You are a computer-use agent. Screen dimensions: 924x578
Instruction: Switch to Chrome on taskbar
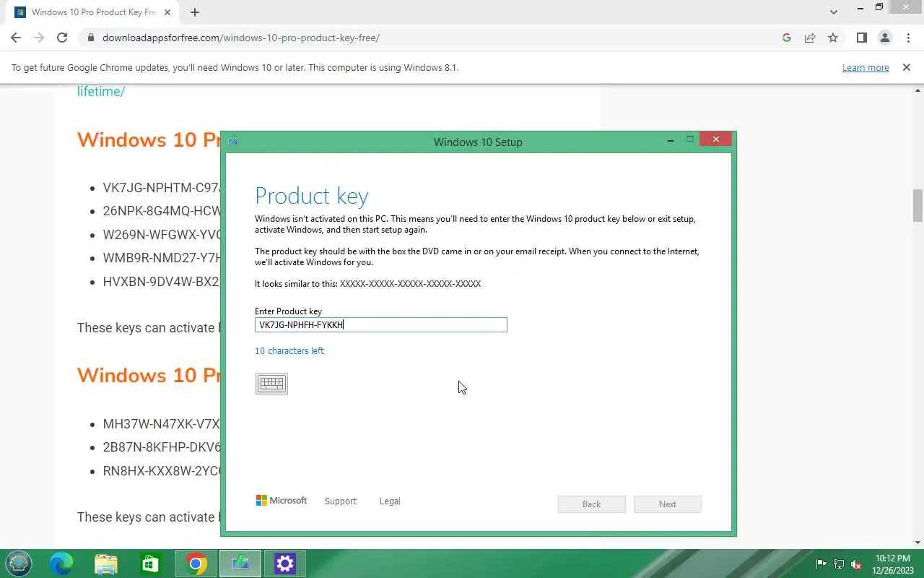pyautogui.click(x=196, y=564)
